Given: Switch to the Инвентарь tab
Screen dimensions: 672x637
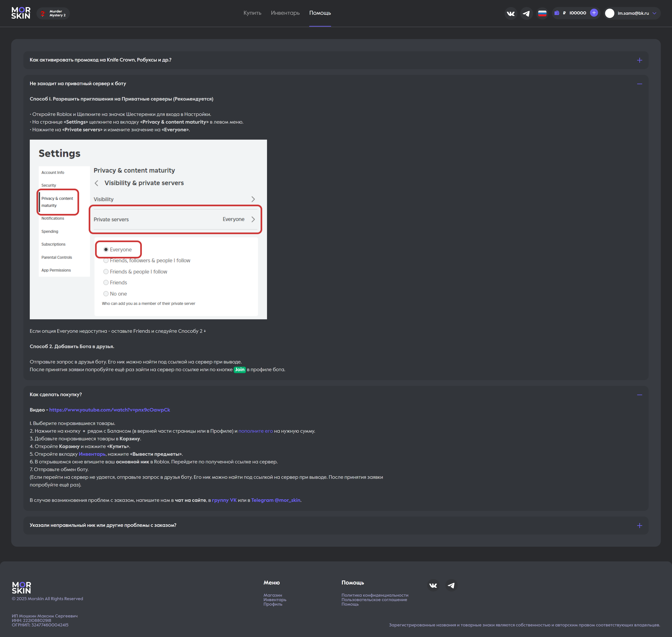Looking at the screenshot, I should [x=285, y=13].
